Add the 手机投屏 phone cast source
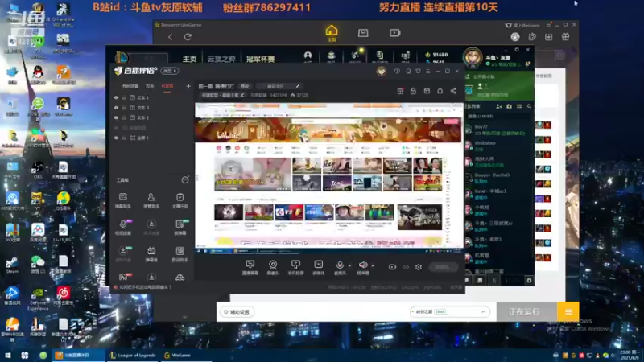 click(295, 267)
